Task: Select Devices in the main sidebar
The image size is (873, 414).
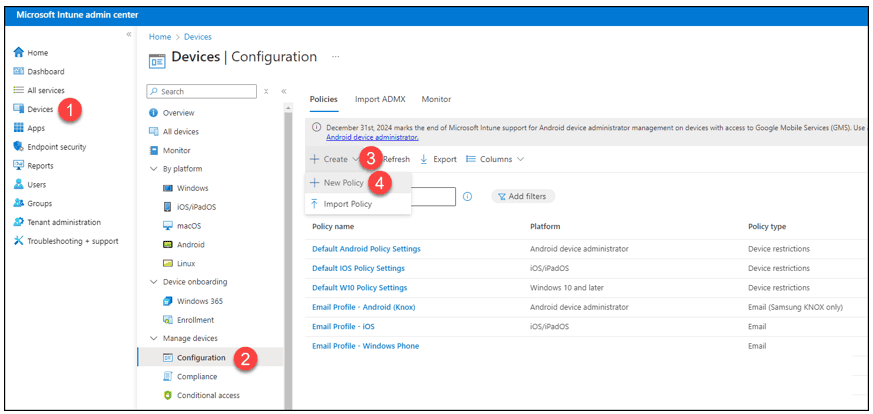Action: pos(33,110)
